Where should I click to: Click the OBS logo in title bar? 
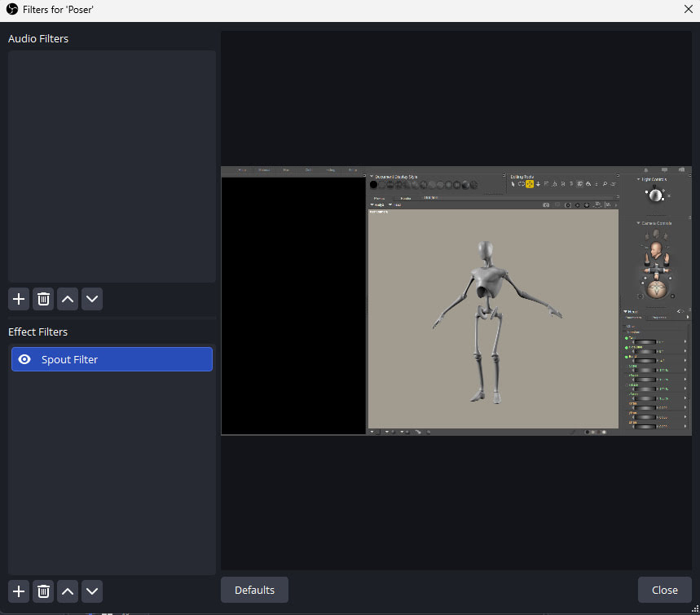[12, 9]
